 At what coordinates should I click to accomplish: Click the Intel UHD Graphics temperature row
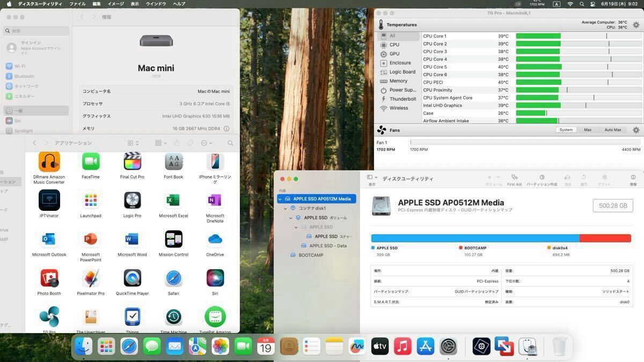coord(531,106)
